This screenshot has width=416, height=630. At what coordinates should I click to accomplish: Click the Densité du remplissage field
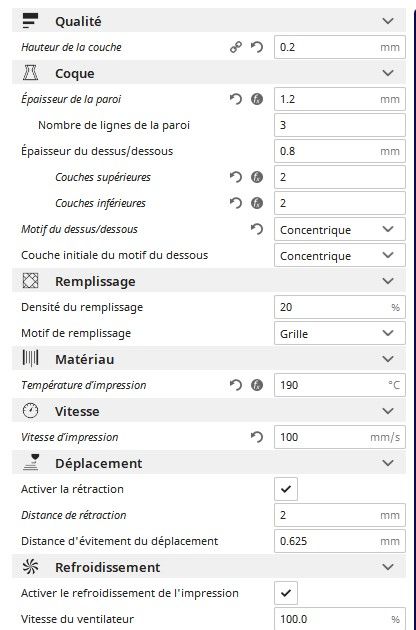340,307
